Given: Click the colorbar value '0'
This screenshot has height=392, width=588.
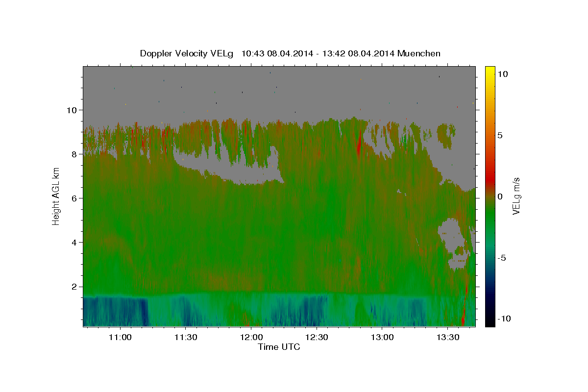Looking at the screenshot, I should pyautogui.click(x=500, y=196).
